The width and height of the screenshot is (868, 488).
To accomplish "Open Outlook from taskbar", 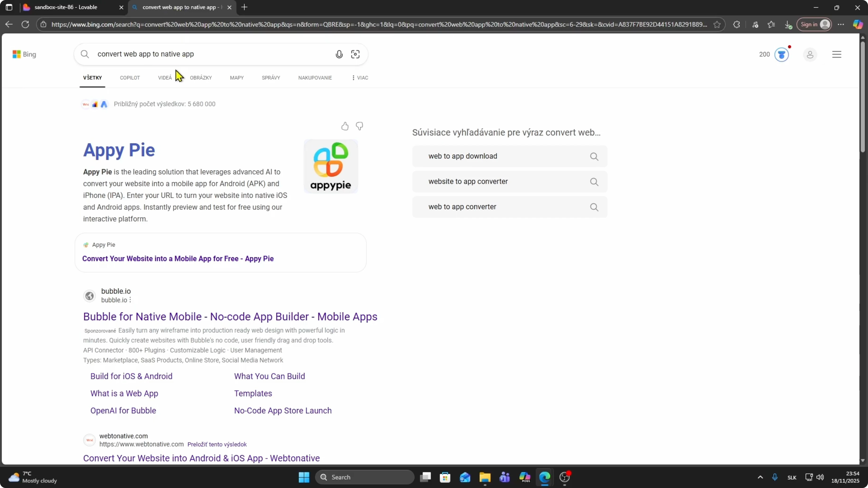I will 465,477.
